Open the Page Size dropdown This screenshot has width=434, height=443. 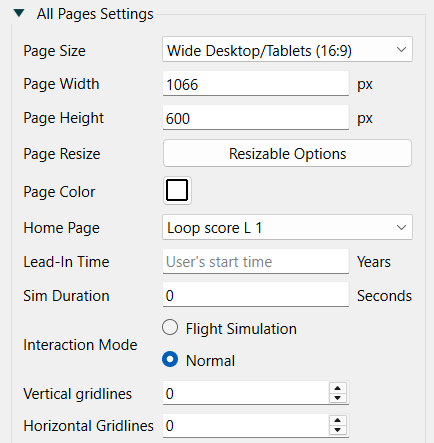287,49
